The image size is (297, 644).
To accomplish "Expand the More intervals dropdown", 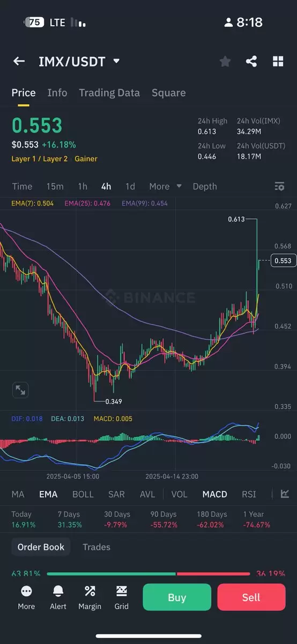I will 165,186.
